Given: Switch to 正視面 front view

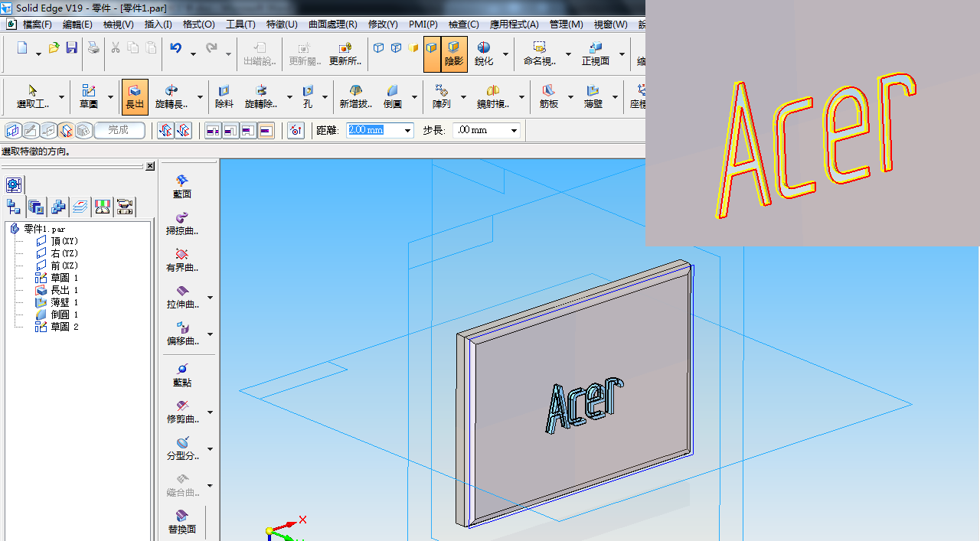Looking at the screenshot, I should [596, 54].
